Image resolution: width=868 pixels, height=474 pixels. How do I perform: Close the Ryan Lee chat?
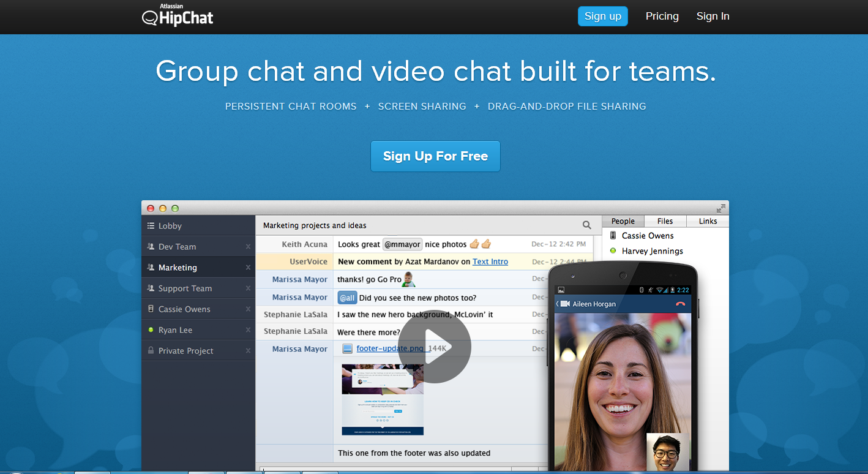tap(248, 330)
